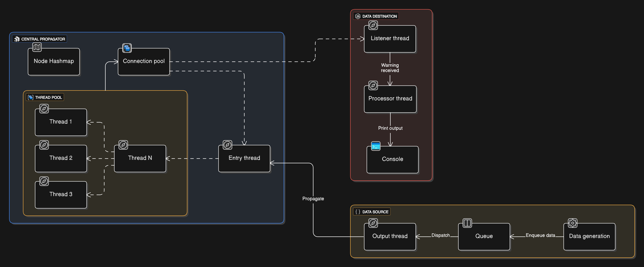
Task: Click the gear icon on Data generation
Action: [x=573, y=223]
